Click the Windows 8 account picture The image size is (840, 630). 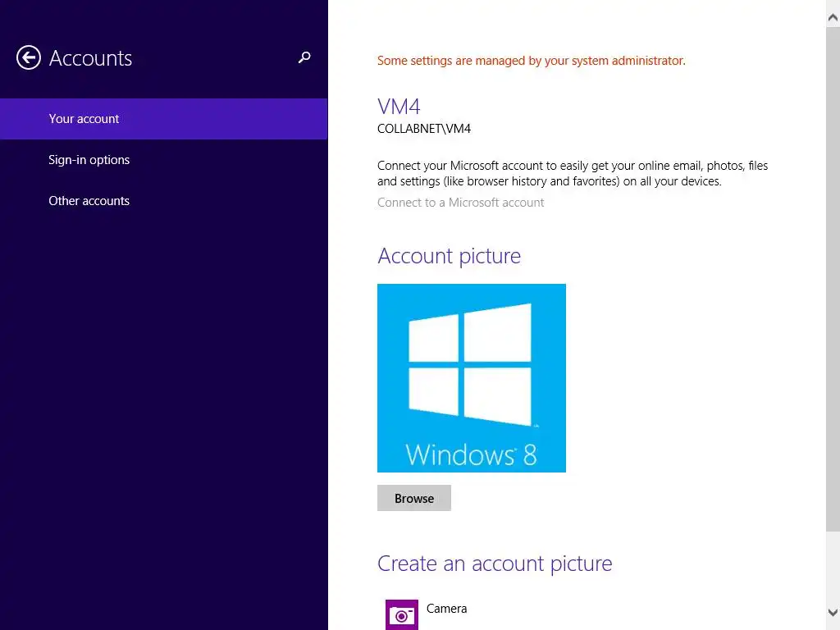(472, 378)
